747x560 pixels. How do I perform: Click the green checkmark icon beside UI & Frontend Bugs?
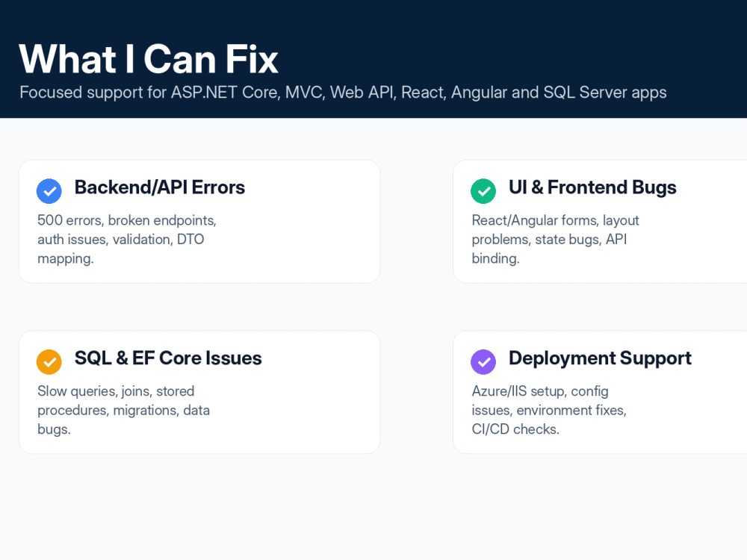click(x=483, y=191)
